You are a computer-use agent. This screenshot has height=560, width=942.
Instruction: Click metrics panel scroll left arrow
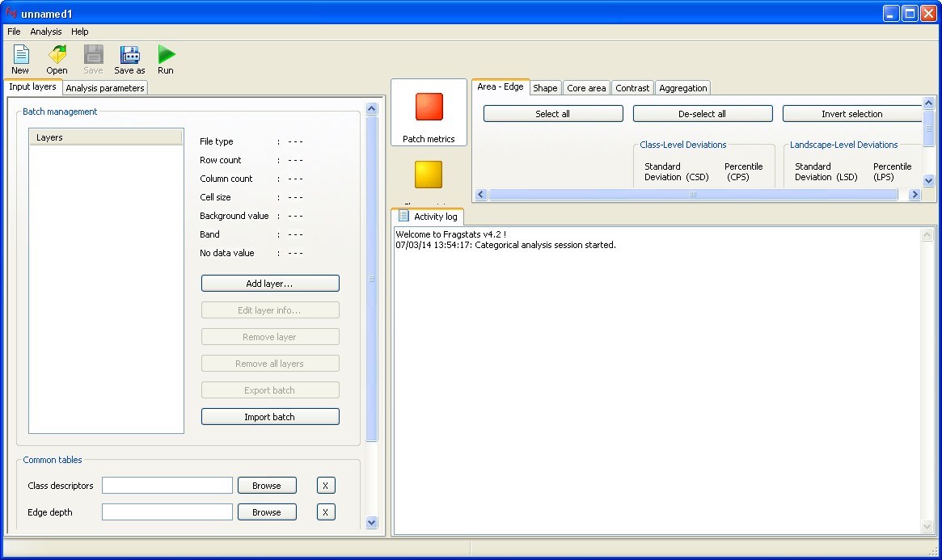pos(480,195)
